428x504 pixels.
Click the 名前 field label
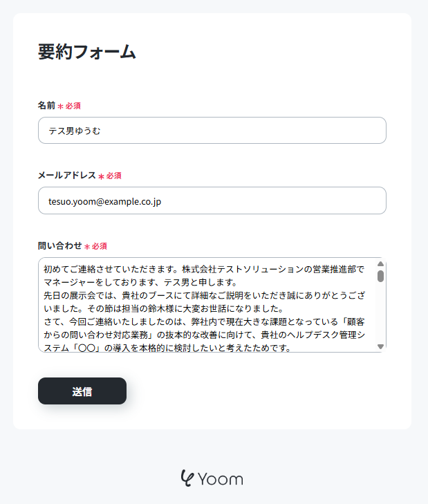coord(46,105)
